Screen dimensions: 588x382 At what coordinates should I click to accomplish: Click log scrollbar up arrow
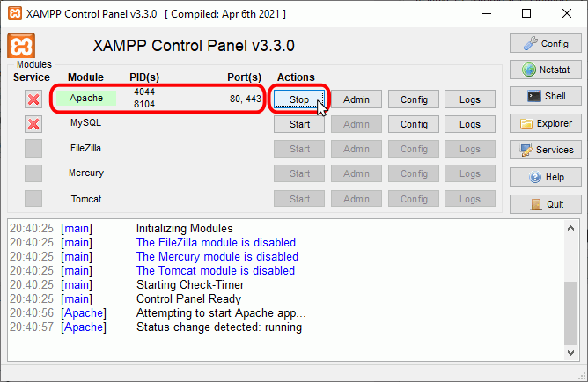pyautogui.click(x=570, y=228)
